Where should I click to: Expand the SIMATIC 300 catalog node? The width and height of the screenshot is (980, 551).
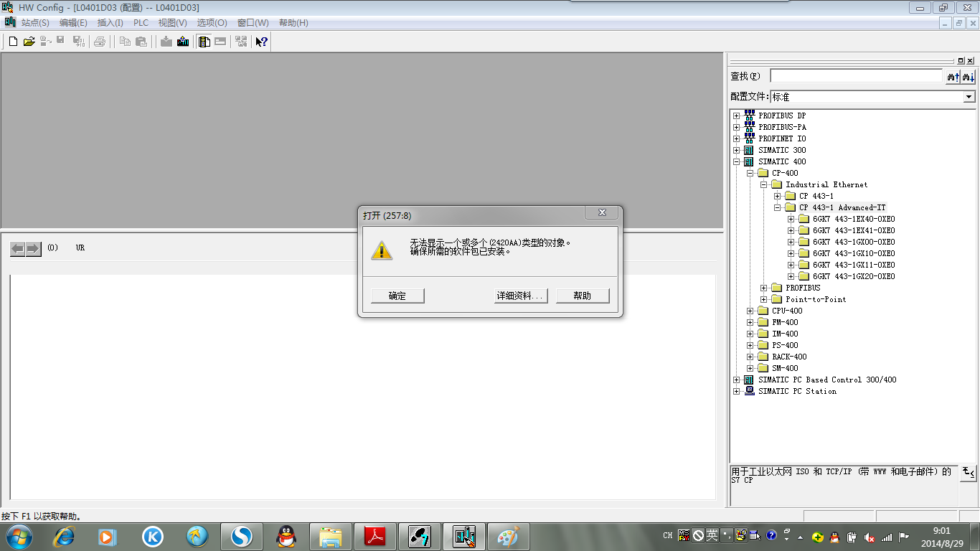point(736,150)
